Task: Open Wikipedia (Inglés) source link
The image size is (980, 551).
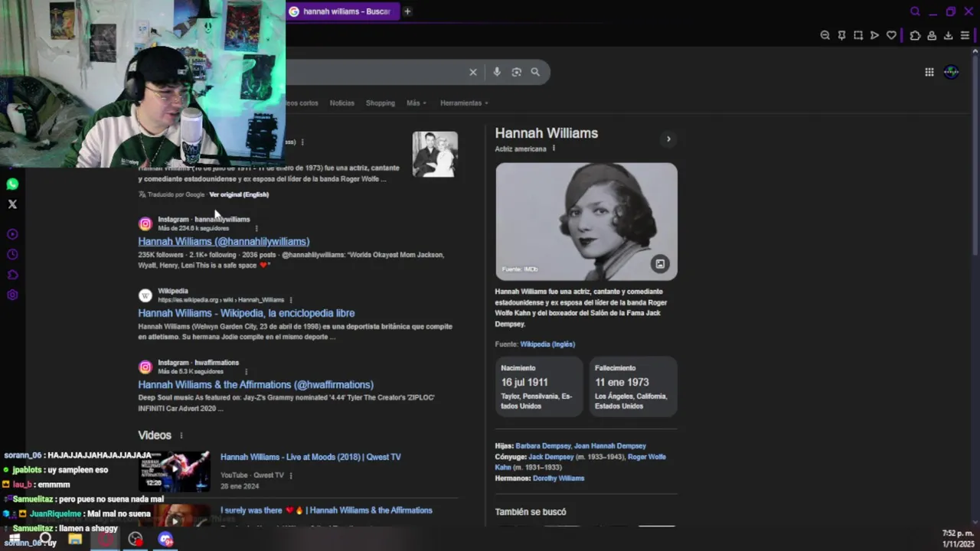Action: click(547, 344)
